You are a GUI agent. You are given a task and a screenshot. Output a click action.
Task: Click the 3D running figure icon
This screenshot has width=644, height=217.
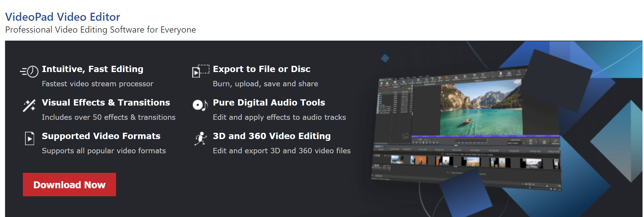(201, 138)
